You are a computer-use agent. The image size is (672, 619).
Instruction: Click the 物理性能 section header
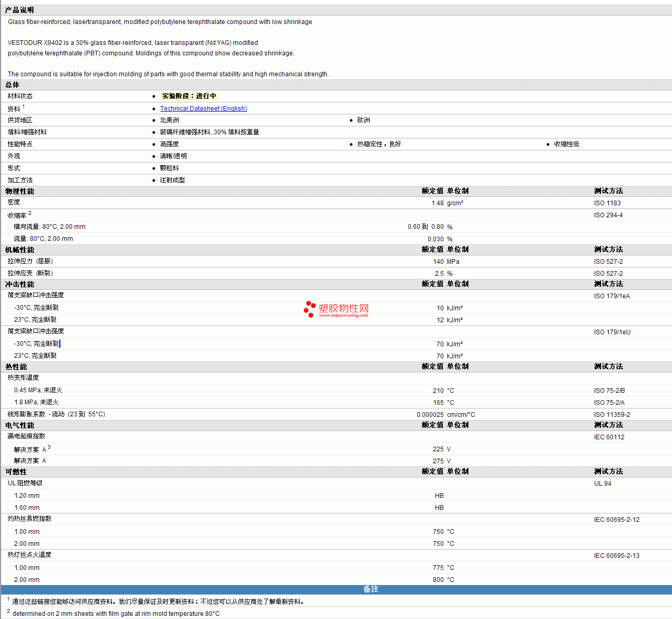[20, 191]
